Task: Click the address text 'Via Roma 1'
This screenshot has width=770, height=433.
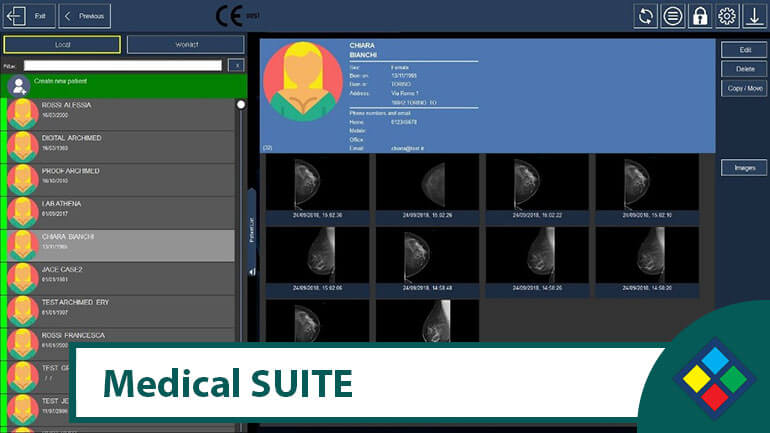Action: coord(405,93)
